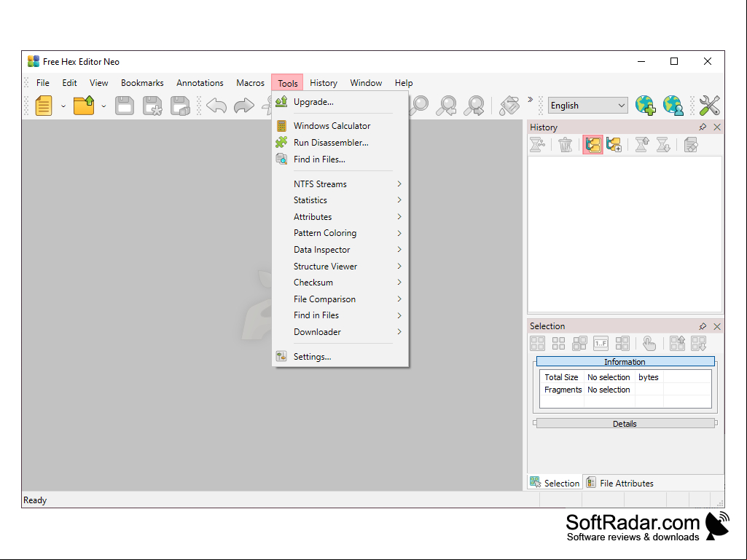Click the Find magnifier icon in toolbar

419,106
